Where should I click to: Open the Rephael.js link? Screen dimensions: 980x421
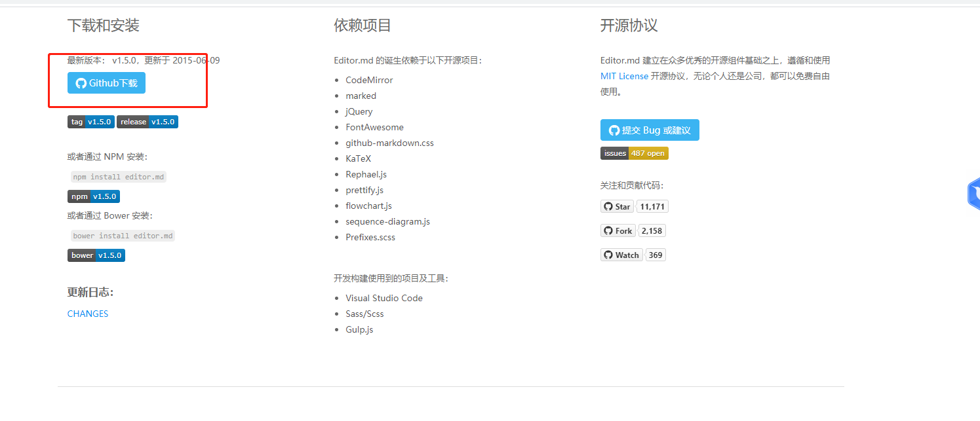click(366, 174)
